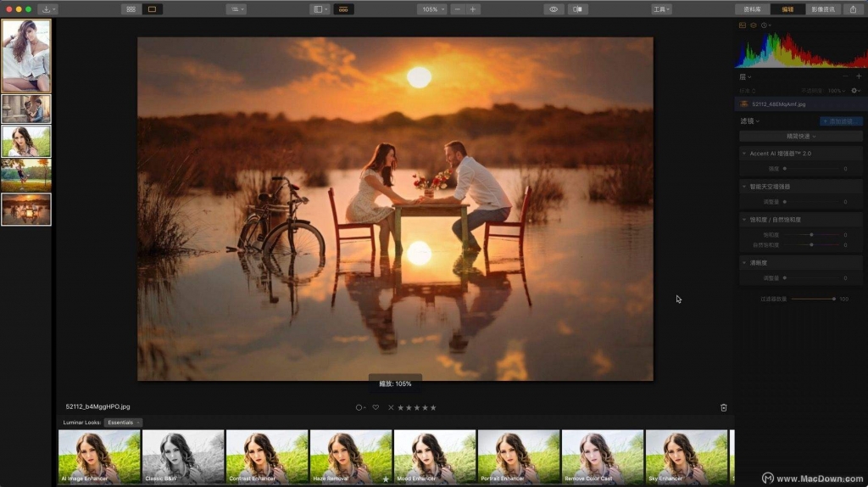Reject the photo with X flag
The height and width of the screenshot is (487, 868).
click(x=391, y=408)
